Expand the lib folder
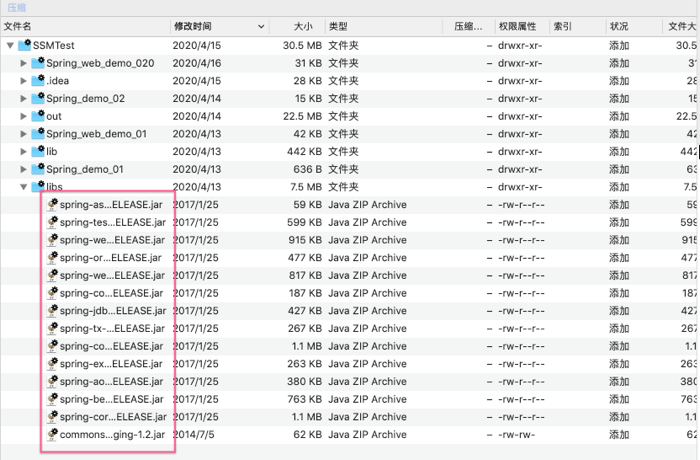Image resolution: width=700 pixels, height=460 pixels. tap(24, 151)
